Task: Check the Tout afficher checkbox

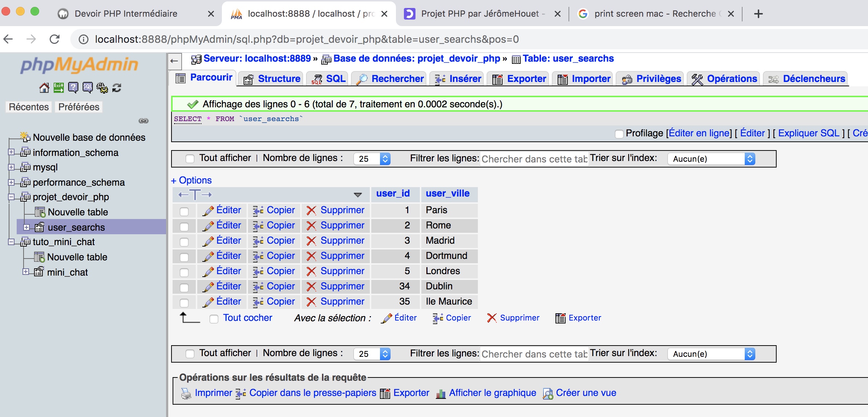Action: [190, 159]
